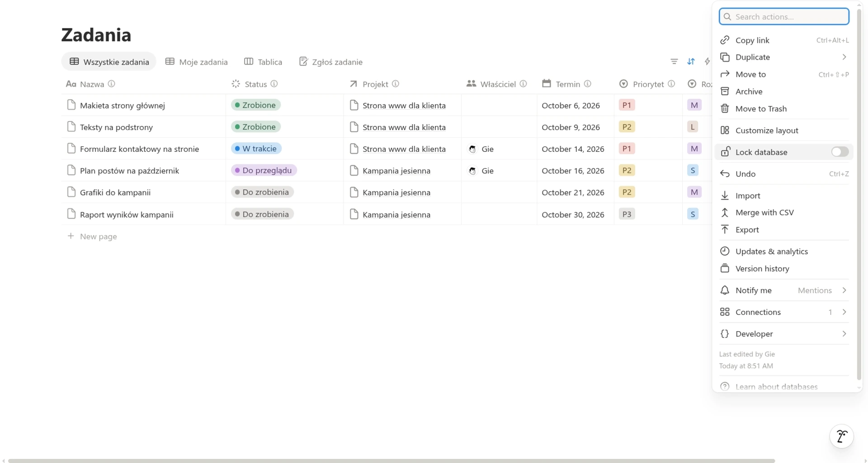Select Merge with CSV option

[x=783, y=212]
